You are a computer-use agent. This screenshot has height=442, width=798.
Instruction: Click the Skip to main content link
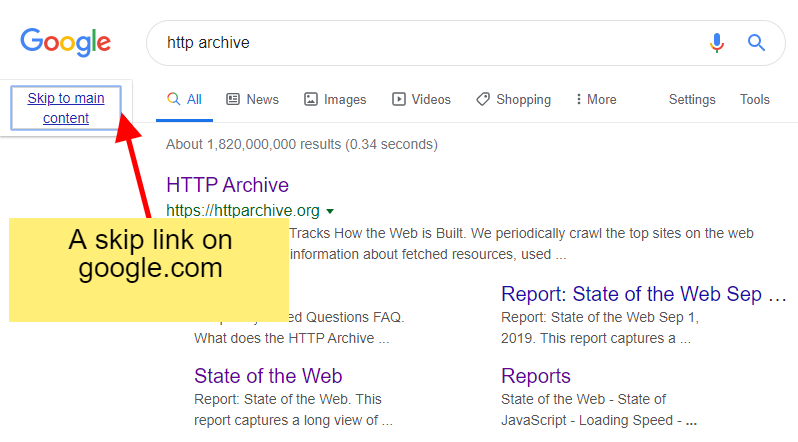click(x=66, y=108)
